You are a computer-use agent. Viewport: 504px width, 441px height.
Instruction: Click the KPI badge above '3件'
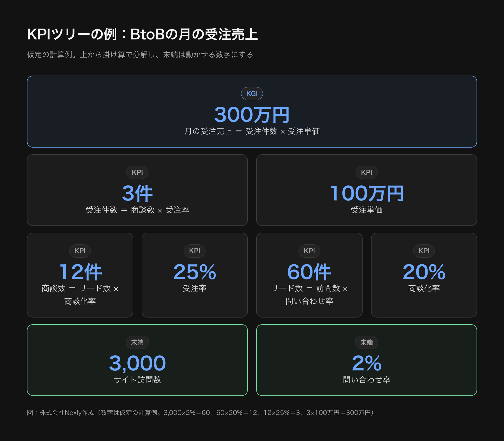(x=137, y=172)
